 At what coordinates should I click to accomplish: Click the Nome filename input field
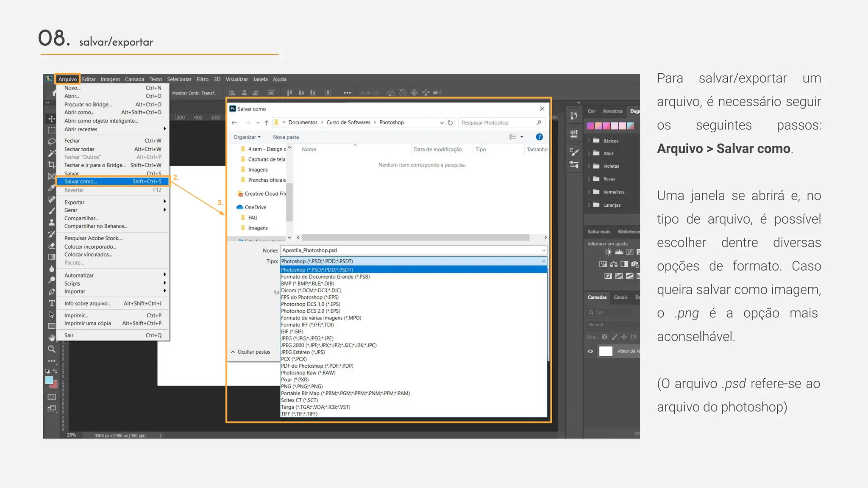(411, 250)
